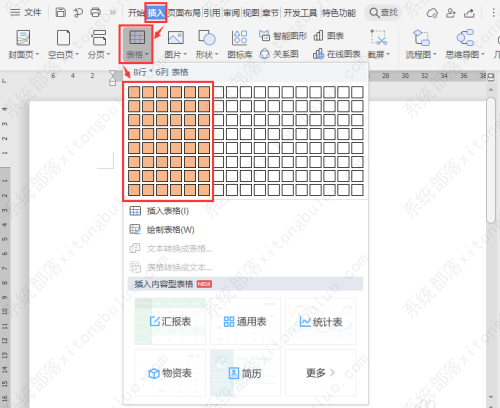Choose 表格转换成文本 menu entry
Screen dimensions: 500x408
click(171, 267)
